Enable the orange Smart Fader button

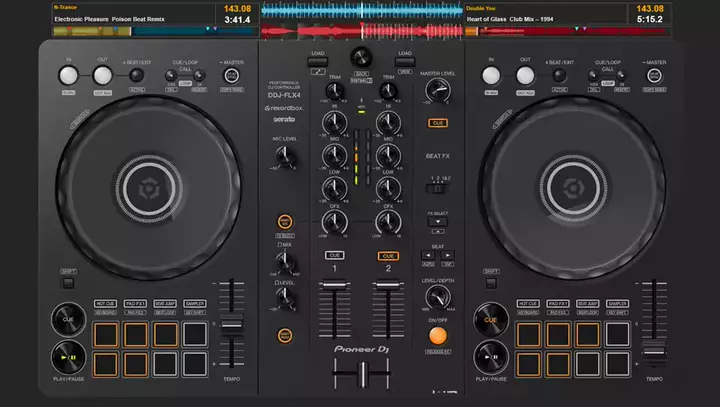click(285, 335)
